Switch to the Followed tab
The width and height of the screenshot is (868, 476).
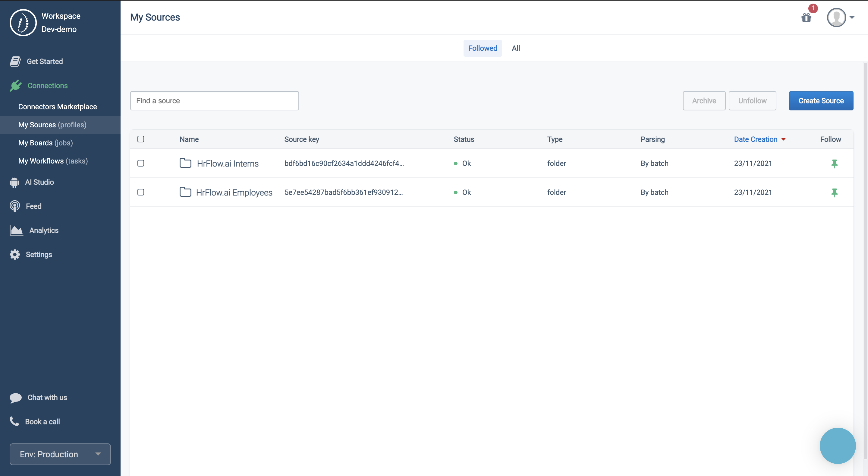point(483,48)
